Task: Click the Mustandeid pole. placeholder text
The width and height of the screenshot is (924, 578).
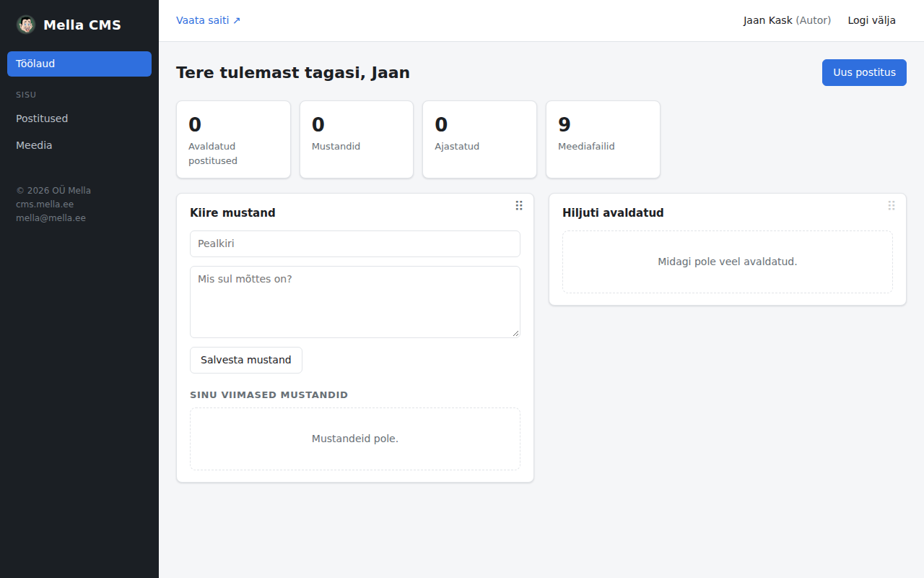Action: [355, 439]
